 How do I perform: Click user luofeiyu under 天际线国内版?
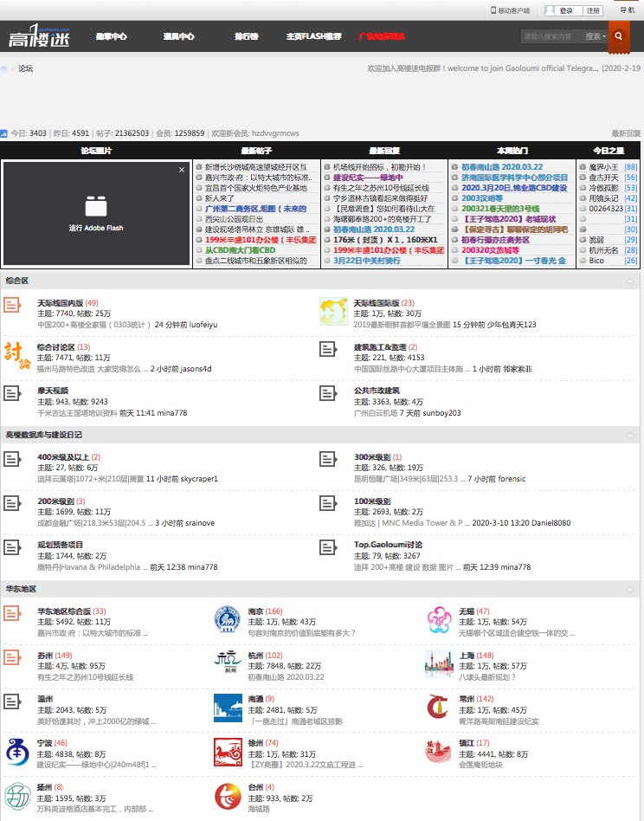coord(203,325)
